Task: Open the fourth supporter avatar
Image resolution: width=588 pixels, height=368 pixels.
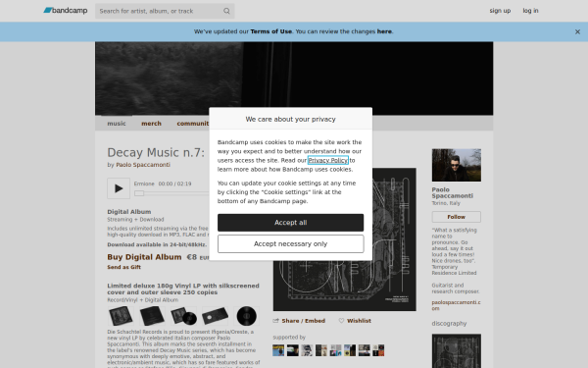Action: point(321,350)
